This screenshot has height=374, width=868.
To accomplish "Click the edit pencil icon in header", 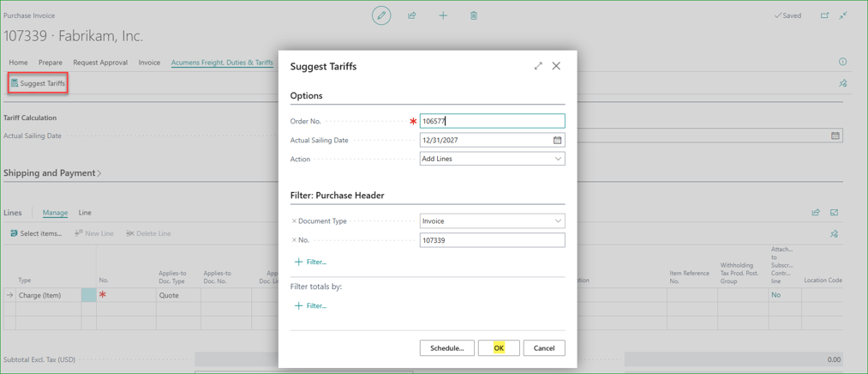I will 380,15.
